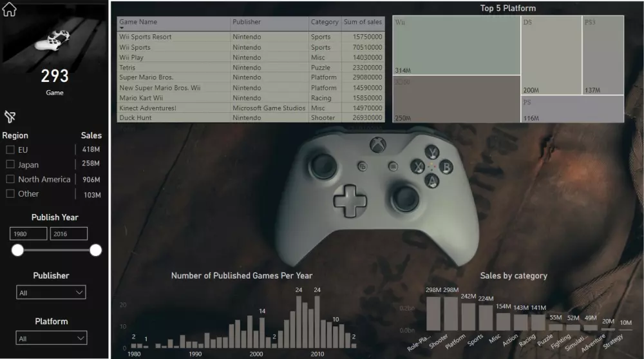
Task: Click the Wii treemap tile
Action: 457,45
